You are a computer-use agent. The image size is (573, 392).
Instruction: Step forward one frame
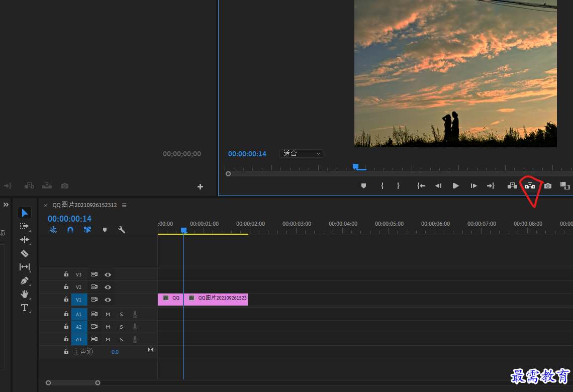click(473, 186)
